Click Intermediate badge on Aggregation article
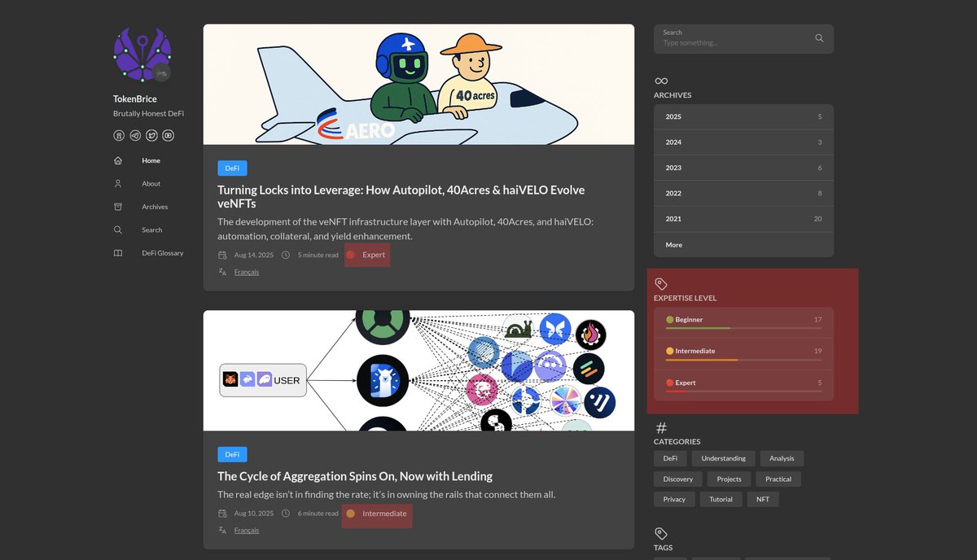The height and width of the screenshot is (560, 977). coord(377,514)
